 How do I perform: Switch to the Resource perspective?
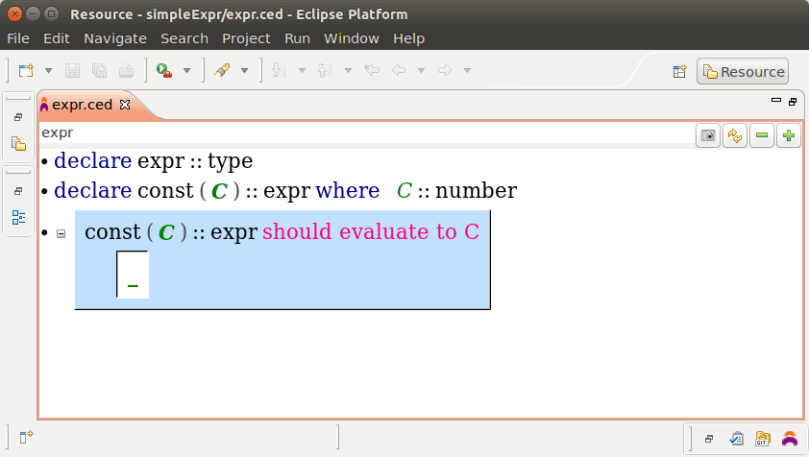(x=743, y=71)
